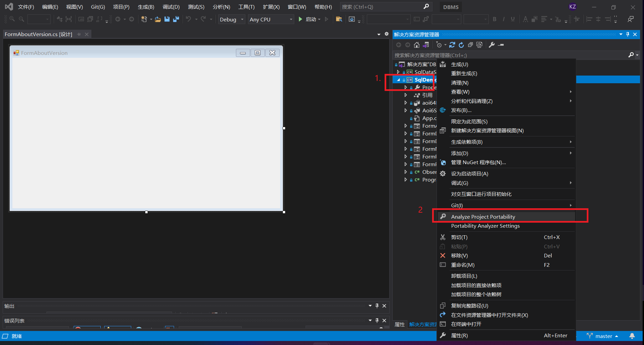Toggle auto-hide pin on 错误列表 panel

377,321
